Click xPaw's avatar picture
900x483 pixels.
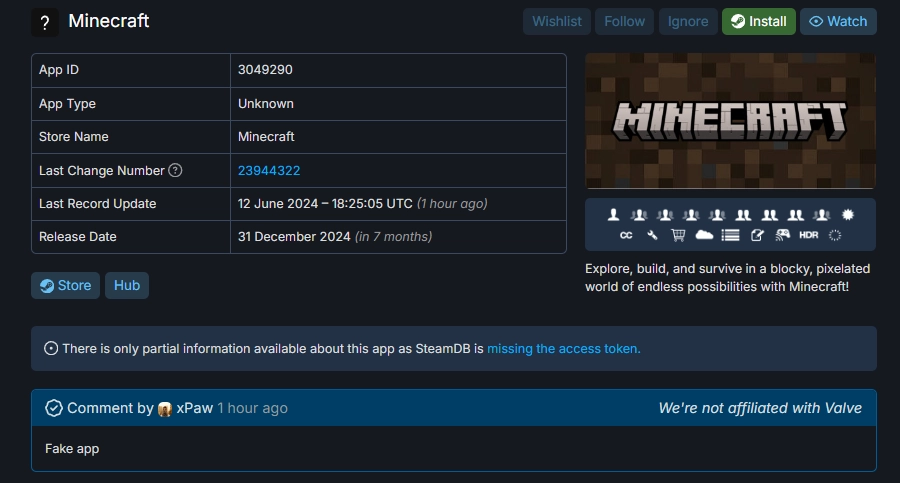click(165, 409)
